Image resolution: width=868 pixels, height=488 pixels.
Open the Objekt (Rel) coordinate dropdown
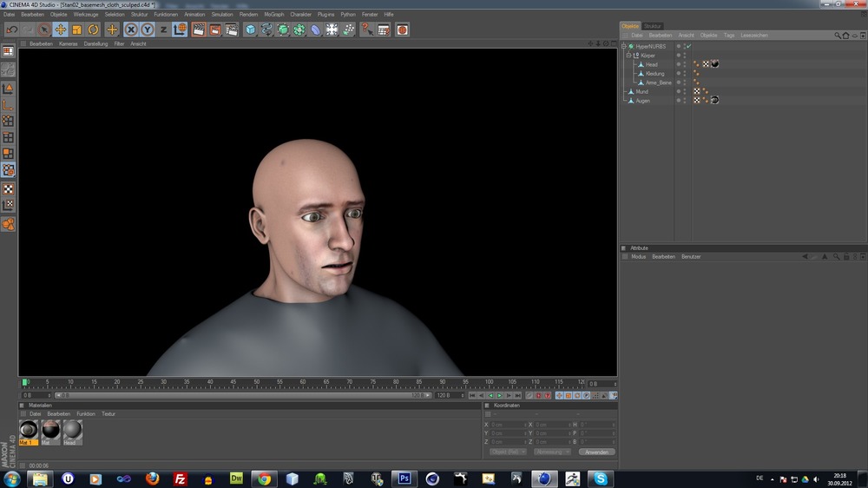[508, 452]
